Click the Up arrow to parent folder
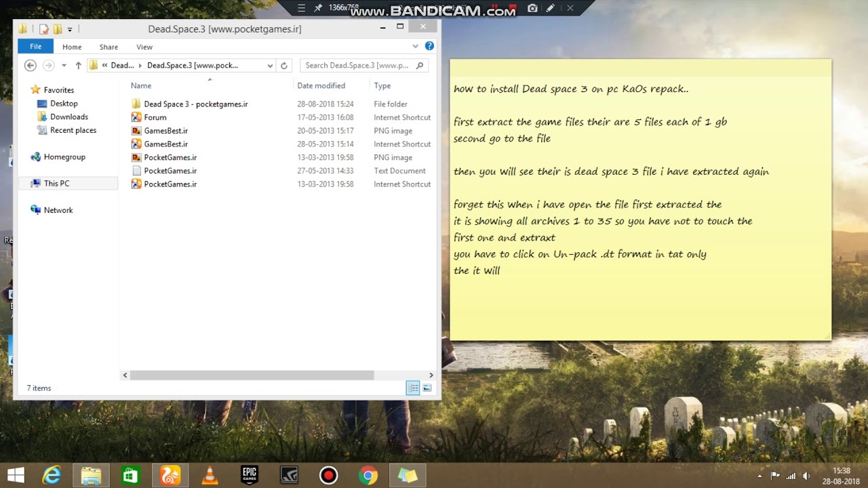Image resolution: width=868 pixels, height=488 pixels. 80,65
